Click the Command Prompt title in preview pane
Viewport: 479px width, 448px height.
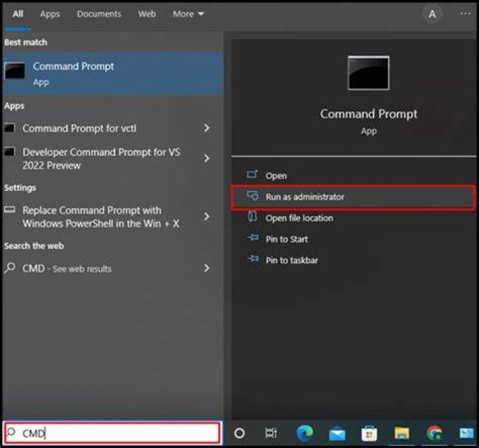point(369,114)
